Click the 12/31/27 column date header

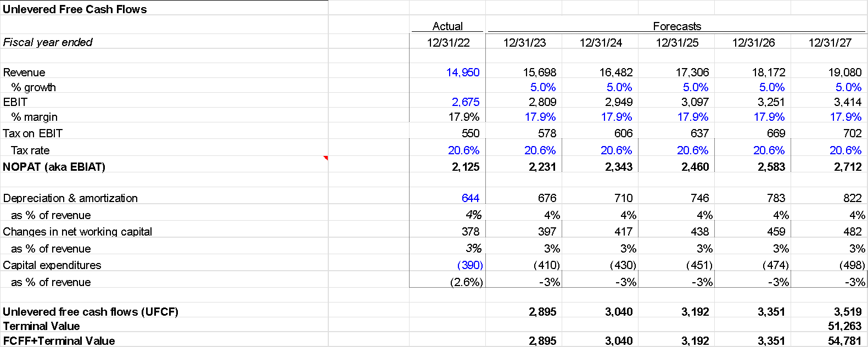[830, 43]
